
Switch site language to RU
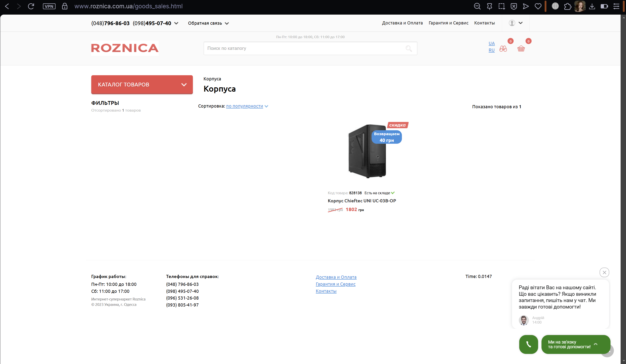click(x=491, y=50)
